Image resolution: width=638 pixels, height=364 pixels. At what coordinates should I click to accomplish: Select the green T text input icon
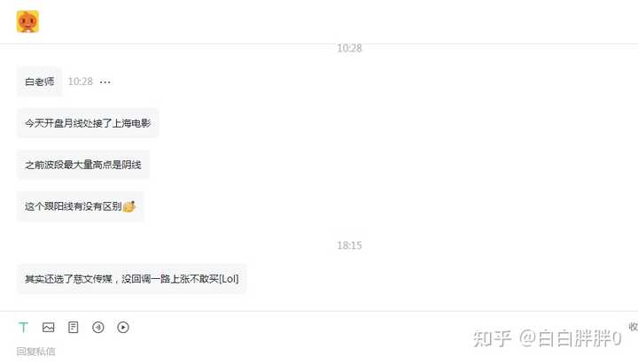24,327
